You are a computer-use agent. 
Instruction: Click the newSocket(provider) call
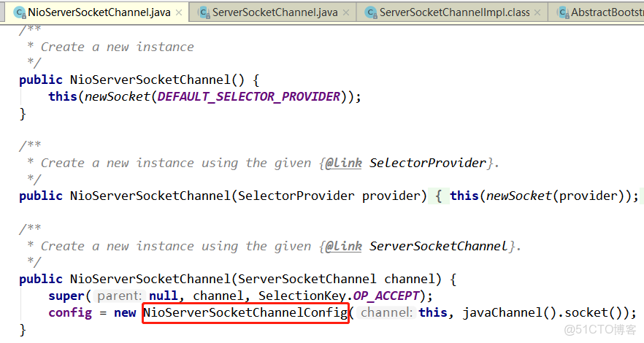click(555, 196)
